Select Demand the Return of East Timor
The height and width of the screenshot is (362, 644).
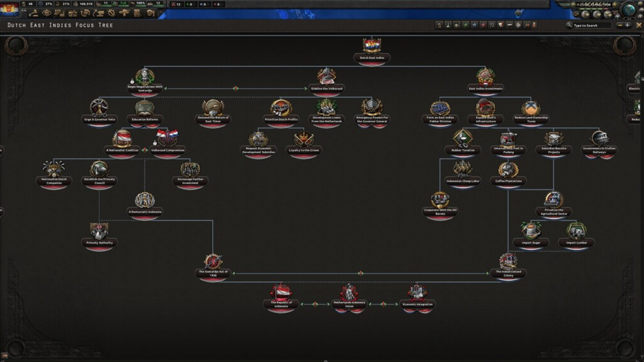tap(213, 112)
